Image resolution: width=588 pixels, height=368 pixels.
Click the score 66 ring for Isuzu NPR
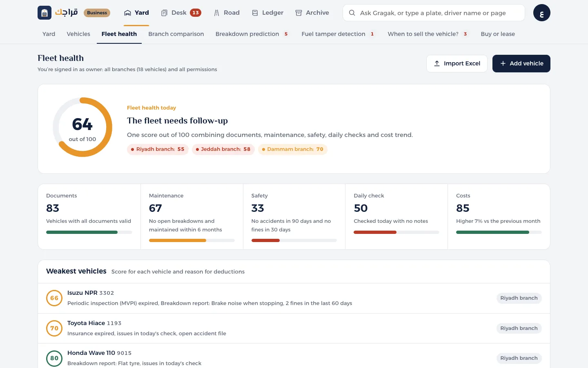click(54, 298)
